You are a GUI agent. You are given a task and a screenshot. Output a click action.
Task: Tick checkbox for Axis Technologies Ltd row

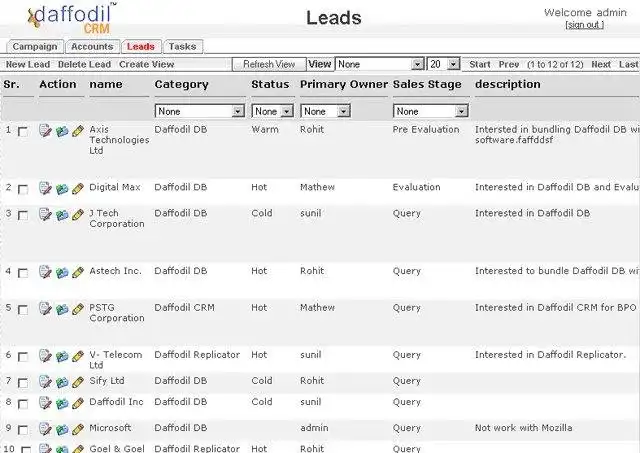click(23, 132)
